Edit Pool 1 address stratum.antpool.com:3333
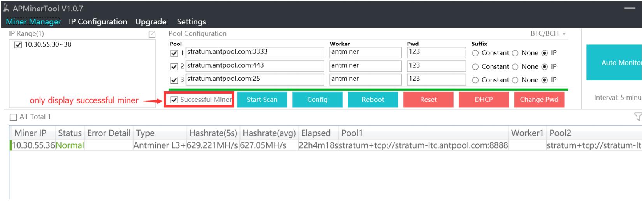 tap(255, 52)
